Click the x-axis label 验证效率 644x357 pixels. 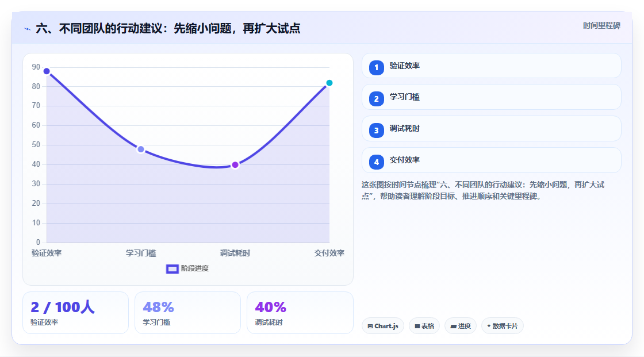pyautogui.click(x=47, y=253)
